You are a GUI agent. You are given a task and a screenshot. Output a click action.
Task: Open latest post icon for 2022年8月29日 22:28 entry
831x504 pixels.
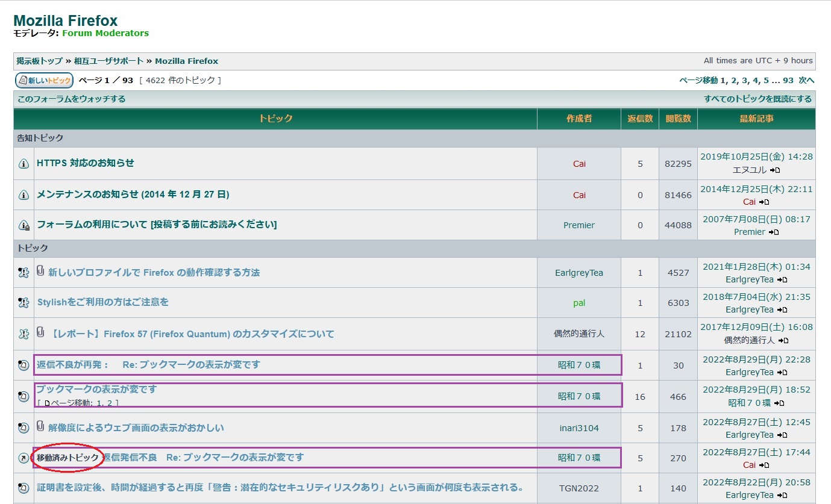click(x=782, y=373)
